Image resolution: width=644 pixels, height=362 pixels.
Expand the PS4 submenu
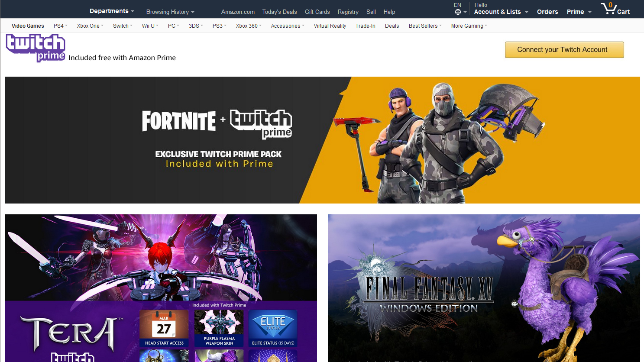coord(61,26)
